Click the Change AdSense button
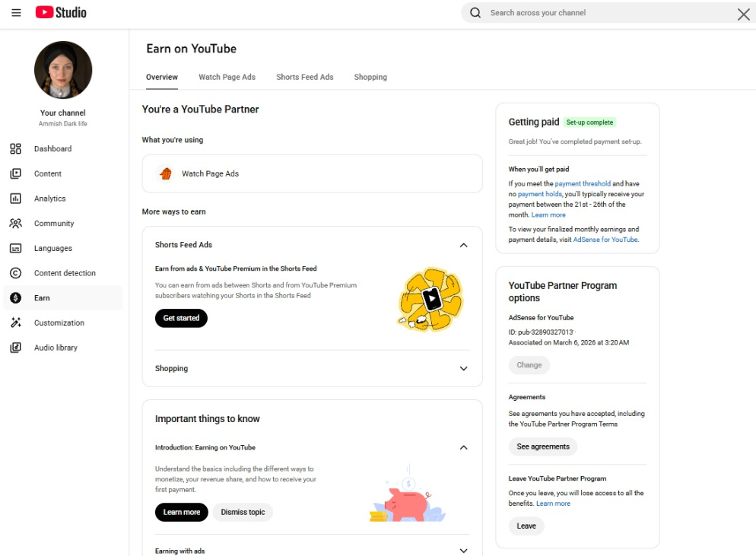Image resolution: width=756 pixels, height=556 pixels. [529, 365]
